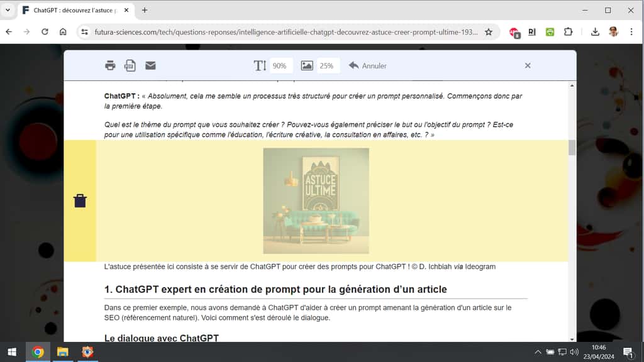
Task: Click the image size icon
Action: (307, 65)
